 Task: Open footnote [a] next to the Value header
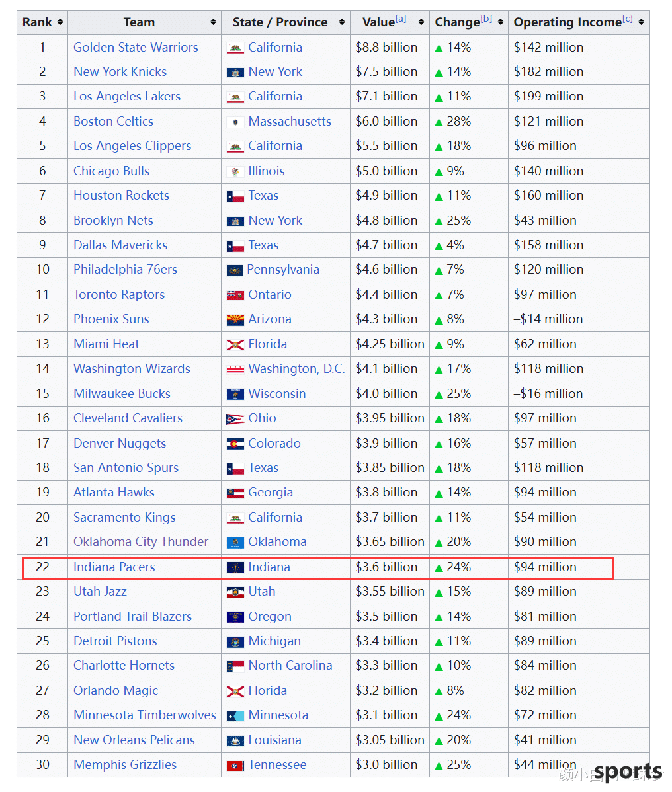(x=401, y=19)
